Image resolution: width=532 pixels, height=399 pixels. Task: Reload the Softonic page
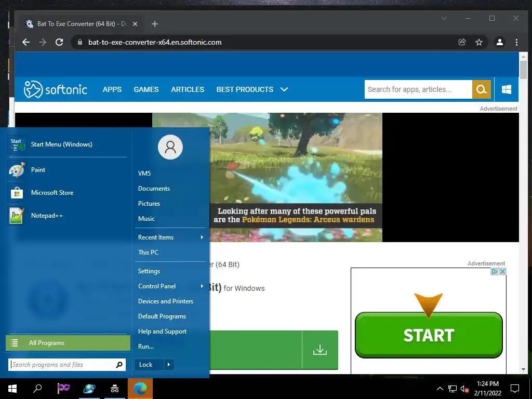pos(59,42)
